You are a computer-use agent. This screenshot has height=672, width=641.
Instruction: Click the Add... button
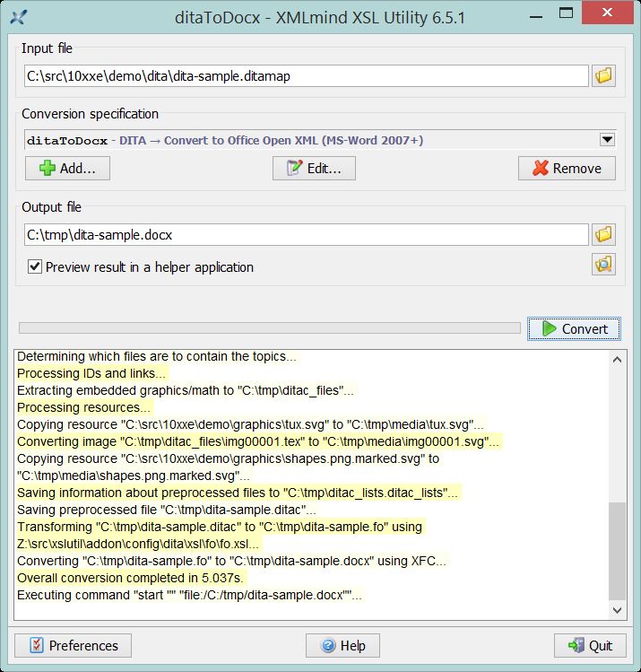click(67, 168)
